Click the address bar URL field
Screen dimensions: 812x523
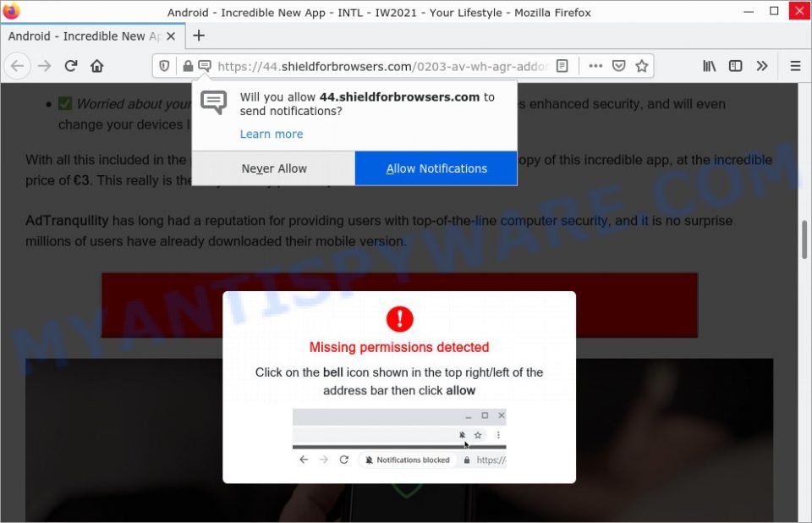(x=382, y=66)
